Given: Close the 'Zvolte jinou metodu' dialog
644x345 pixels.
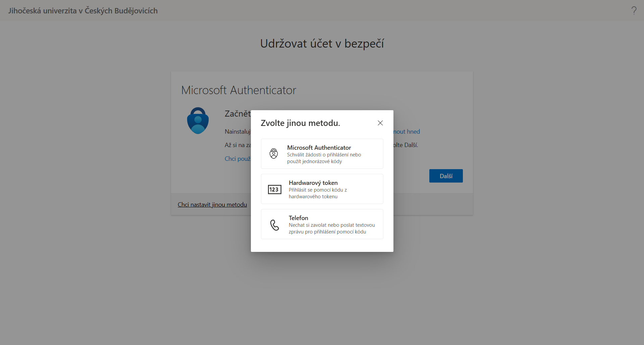Looking at the screenshot, I should point(380,123).
